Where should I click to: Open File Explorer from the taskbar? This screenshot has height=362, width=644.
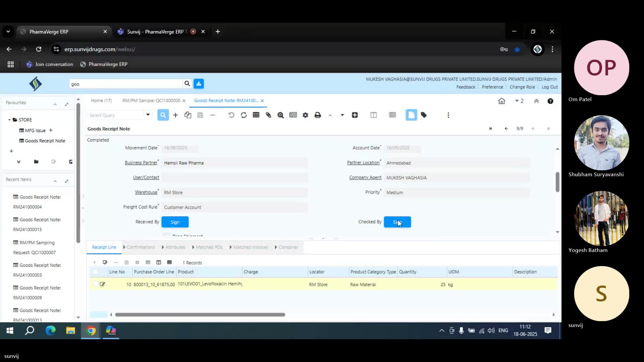click(x=70, y=331)
